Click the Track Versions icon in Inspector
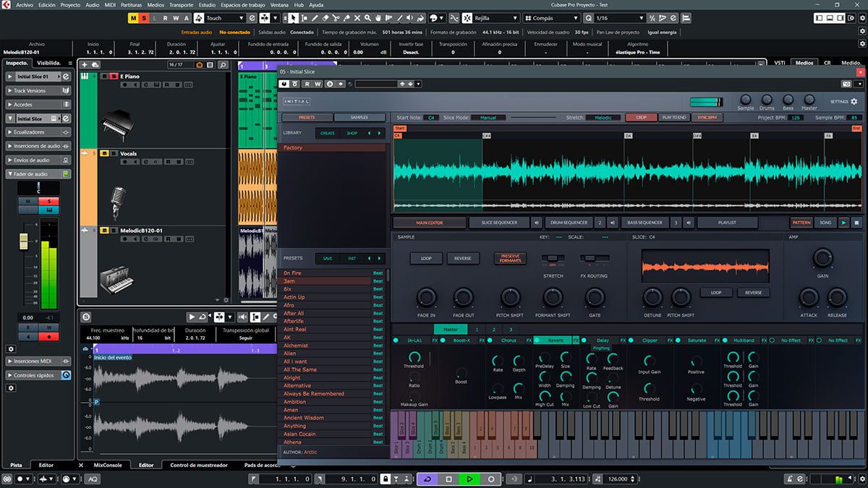 coord(65,90)
